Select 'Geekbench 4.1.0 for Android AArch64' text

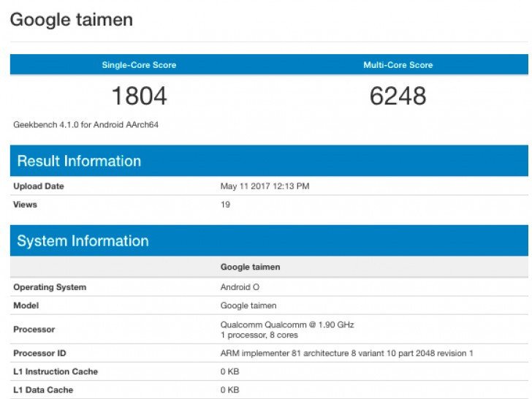[85, 124]
